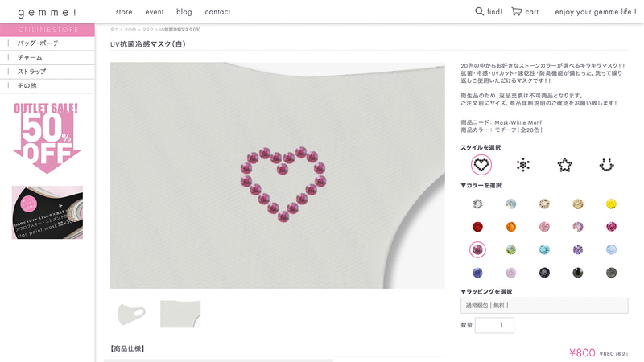This screenshot has height=362, width=644.
Task: Click the Outlet Sale 50% off banner
Action: [x=47, y=137]
